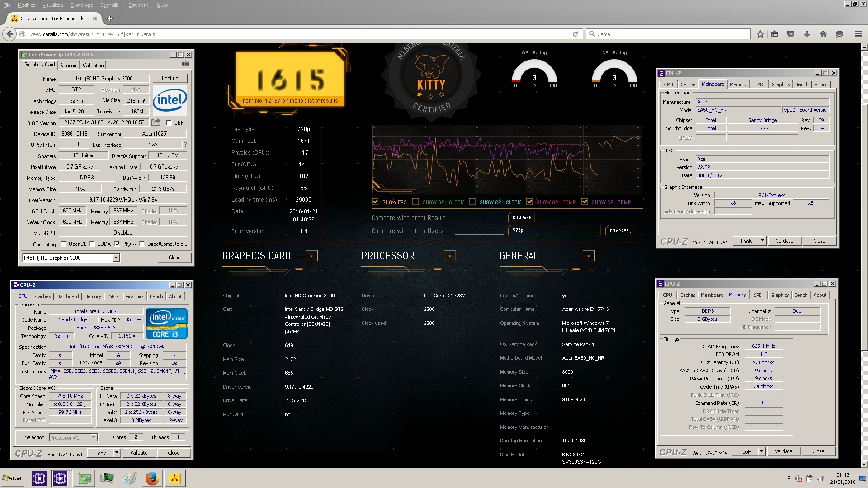Open the first CPU-Z taskbar icon
Image resolution: width=868 pixels, height=488 pixels.
click(39, 478)
